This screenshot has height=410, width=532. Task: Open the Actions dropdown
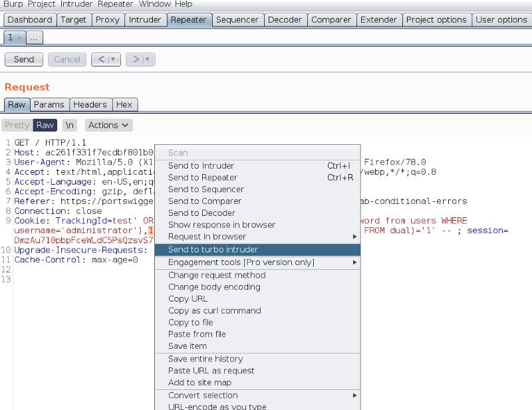click(108, 125)
